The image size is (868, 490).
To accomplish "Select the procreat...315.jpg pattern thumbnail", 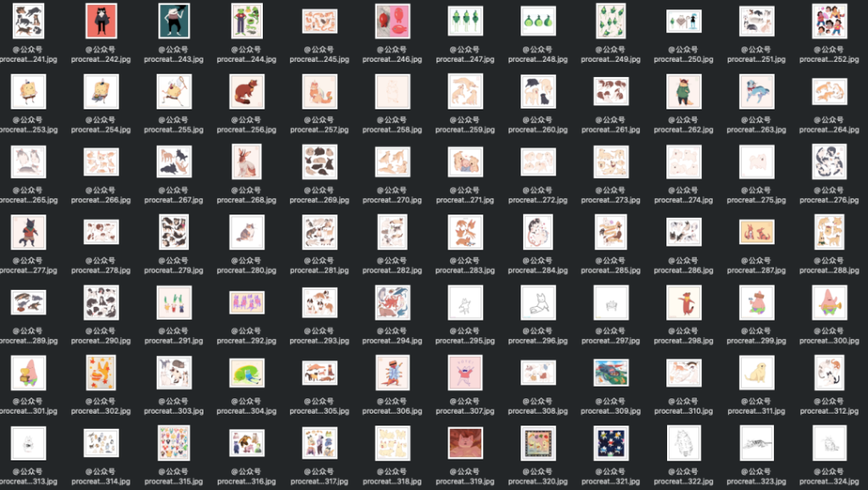I will click(174, 443).
